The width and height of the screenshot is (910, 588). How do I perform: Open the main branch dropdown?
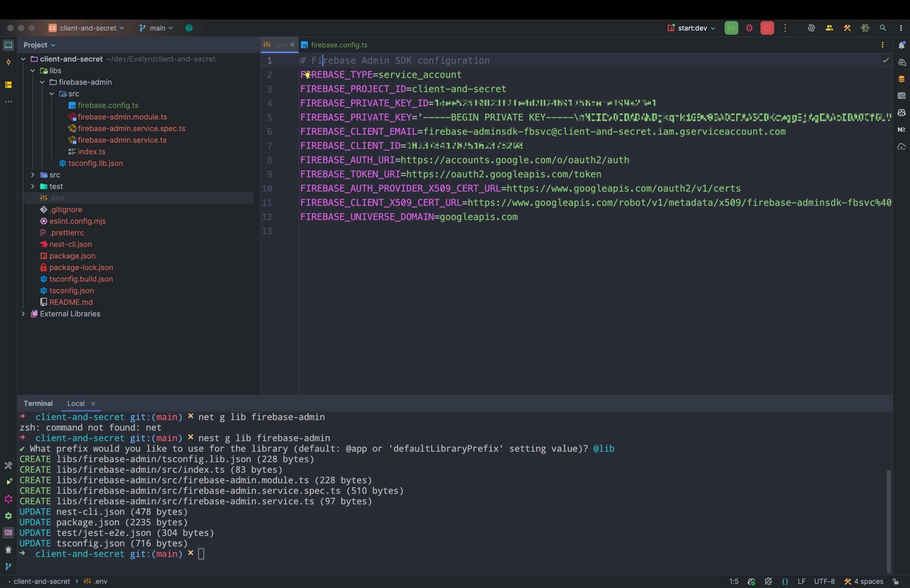[157, 28]
